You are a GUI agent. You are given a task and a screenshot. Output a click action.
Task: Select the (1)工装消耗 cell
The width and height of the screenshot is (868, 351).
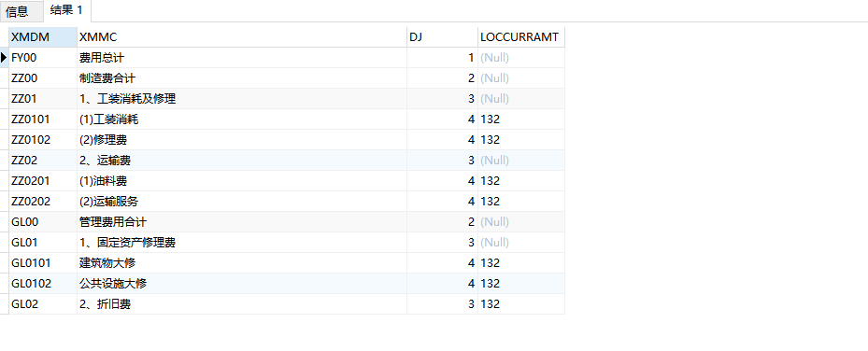pyautogui.click(x=242, y=119)
